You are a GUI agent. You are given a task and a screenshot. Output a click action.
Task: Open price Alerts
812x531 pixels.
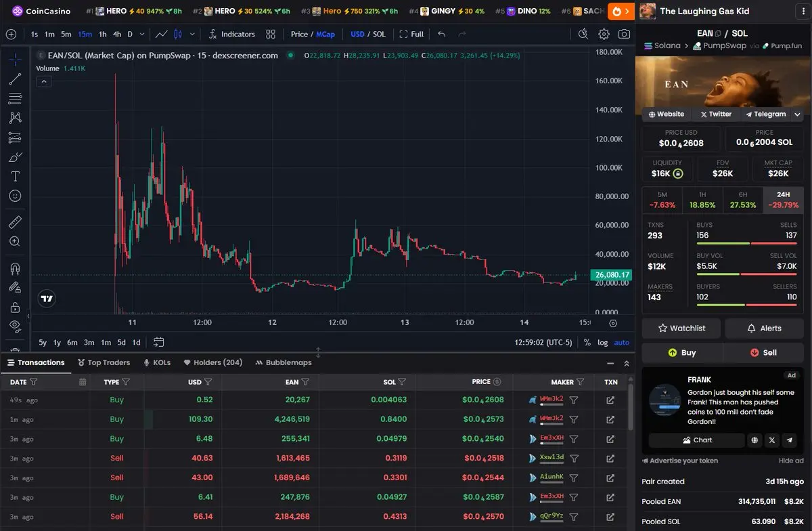[765, 328]
